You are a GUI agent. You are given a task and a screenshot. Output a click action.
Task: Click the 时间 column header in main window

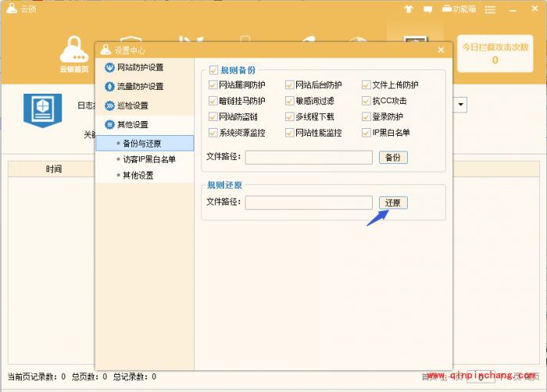[x=54, y=169]
